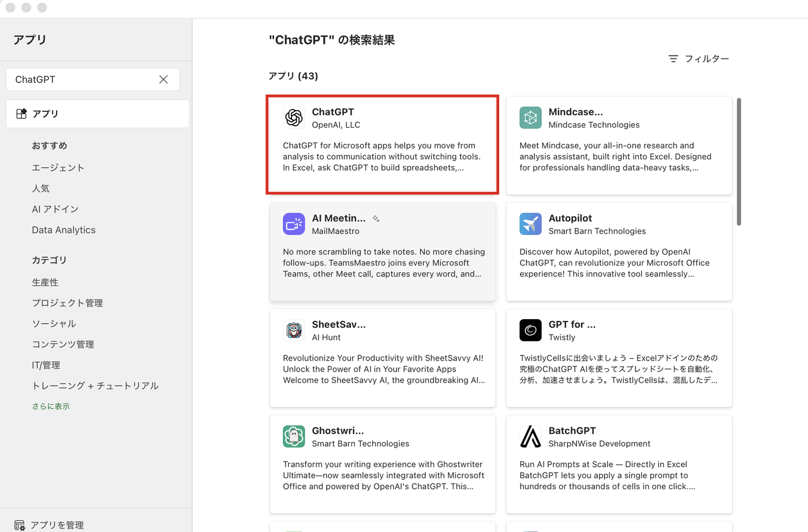This screenshot has height=532, width=808.
Task: Click the AI Hunt publisher text
Action: click(x=326, y=337)
